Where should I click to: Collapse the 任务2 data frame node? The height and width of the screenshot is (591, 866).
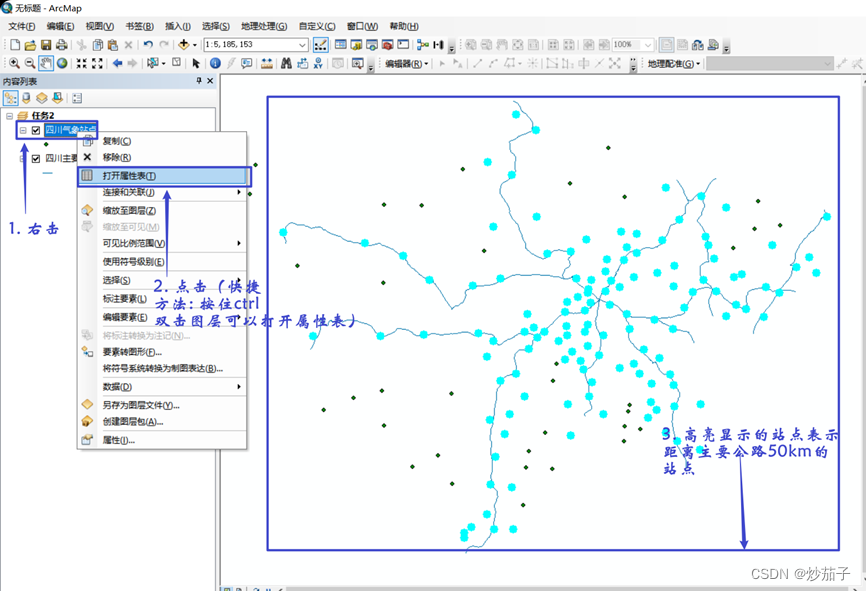(x=9, y=116)
